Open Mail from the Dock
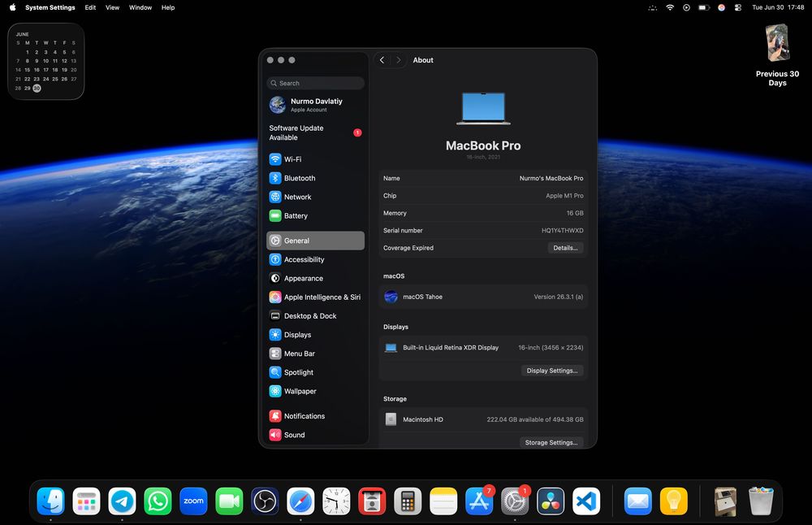The width and height of the screenshot is (812, 525). 638,501
